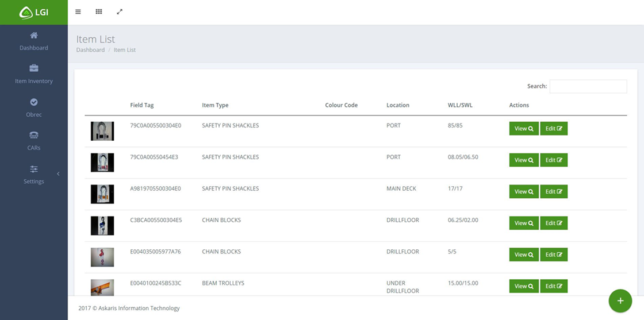Click the Search input field
The height and width of the screenshot is (320, 644).
pyautogui.click(x=588, y=86)
